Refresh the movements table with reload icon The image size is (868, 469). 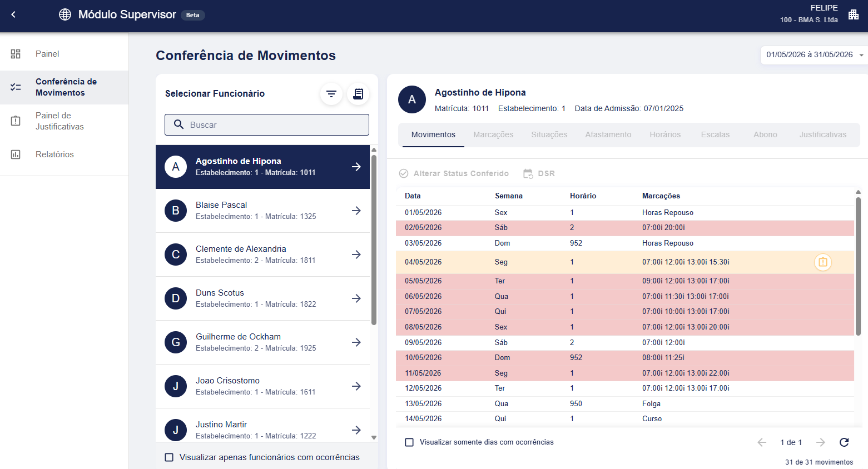(x=844, y=442)
